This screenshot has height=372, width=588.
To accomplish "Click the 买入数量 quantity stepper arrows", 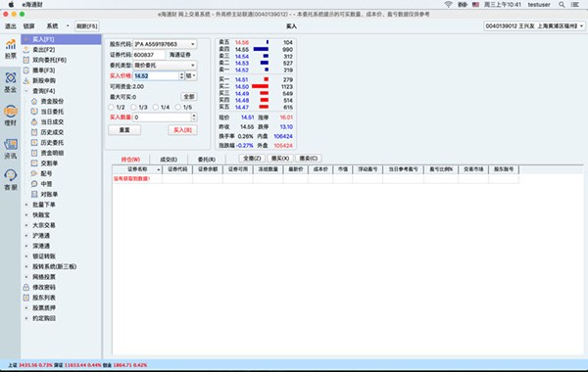I will (194, 117).
